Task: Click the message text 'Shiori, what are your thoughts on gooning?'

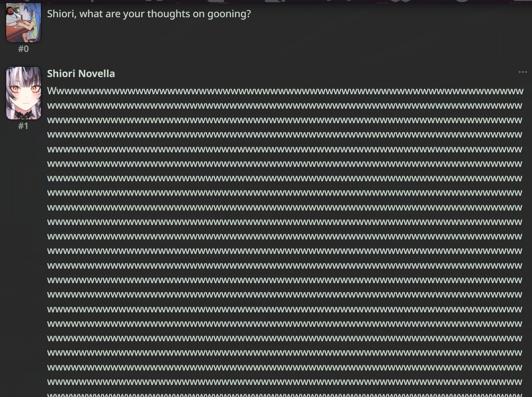Action: coord(149,14)
